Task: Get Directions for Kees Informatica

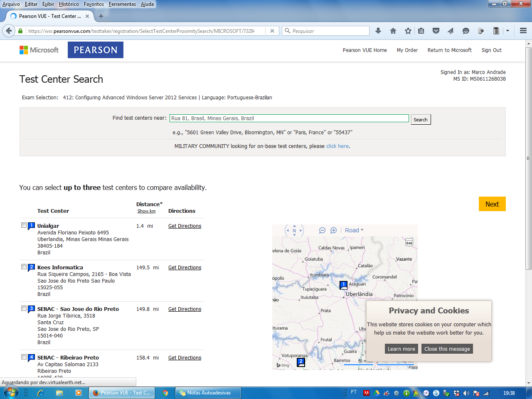Action: coord(185,268)
